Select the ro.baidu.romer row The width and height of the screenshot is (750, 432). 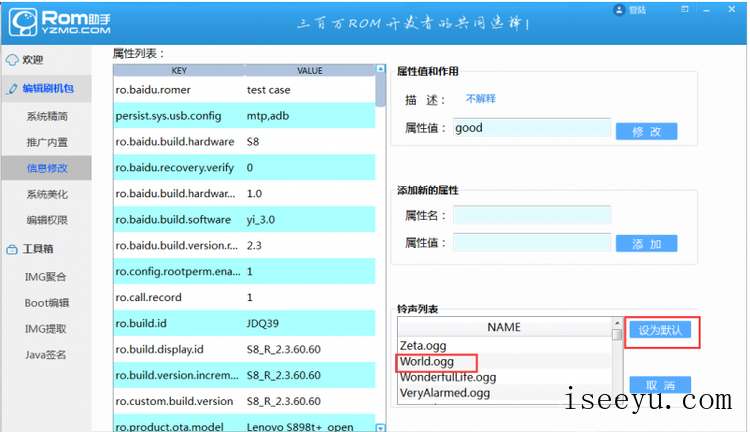pos(244,90)
